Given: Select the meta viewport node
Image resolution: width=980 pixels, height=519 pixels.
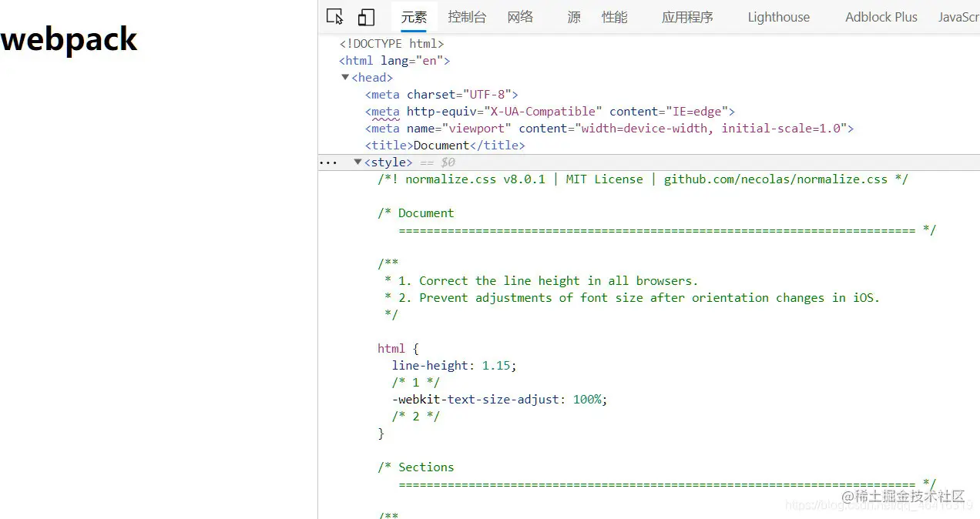Looking at the screenshot, I should coord(609,129).
